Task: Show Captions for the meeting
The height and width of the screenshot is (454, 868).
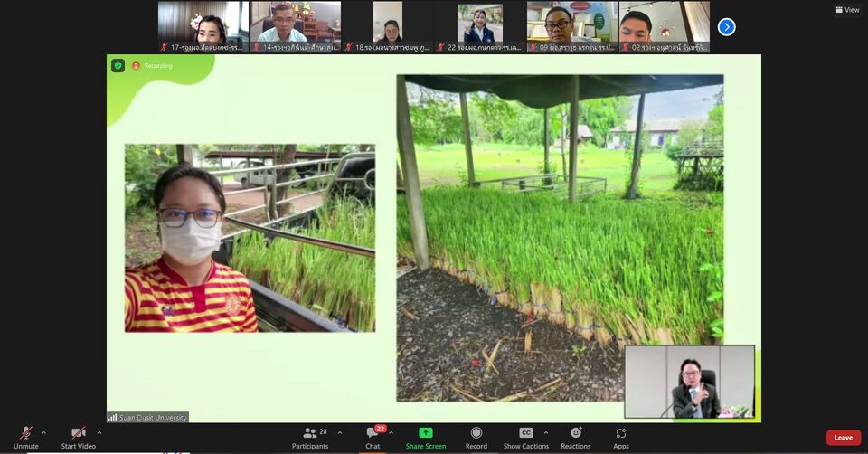Action: point(526,438)
